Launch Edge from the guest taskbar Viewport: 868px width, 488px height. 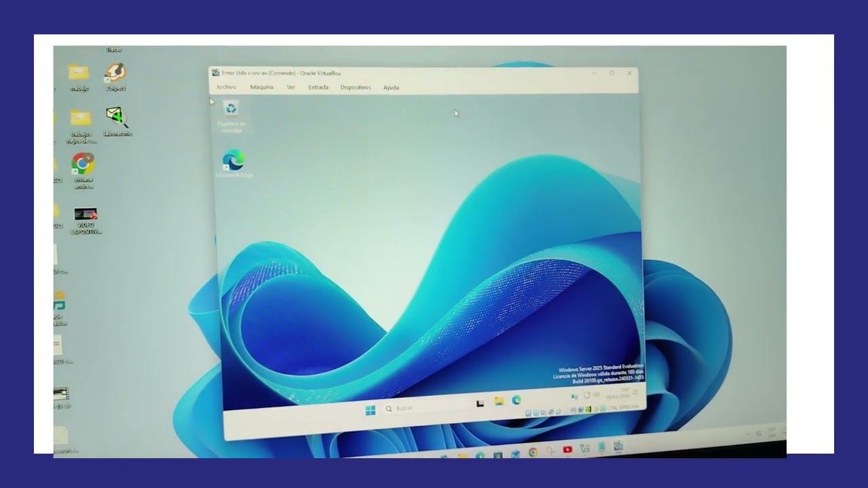(517, 400)
